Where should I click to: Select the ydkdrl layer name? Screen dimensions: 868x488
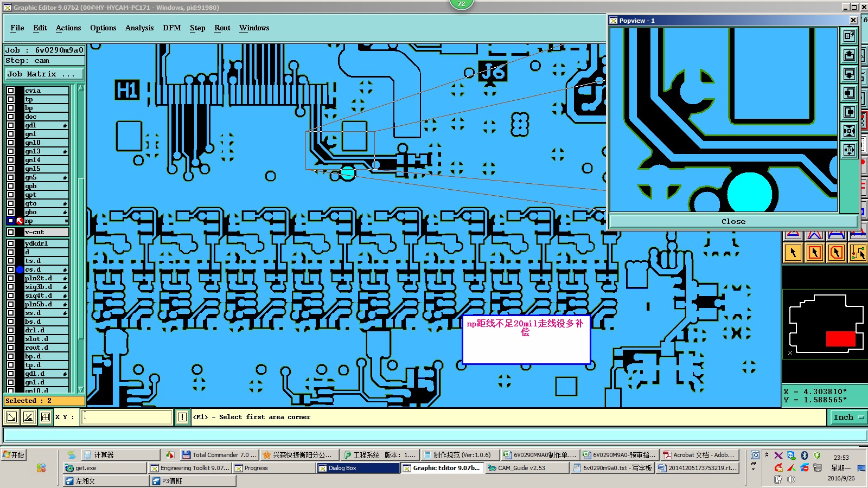click(x=46, y=243)
